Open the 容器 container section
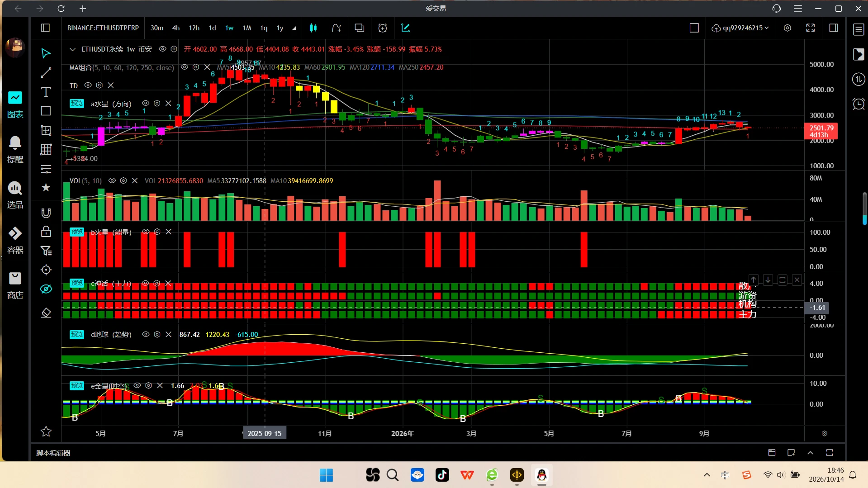 (x=15, y=240)
